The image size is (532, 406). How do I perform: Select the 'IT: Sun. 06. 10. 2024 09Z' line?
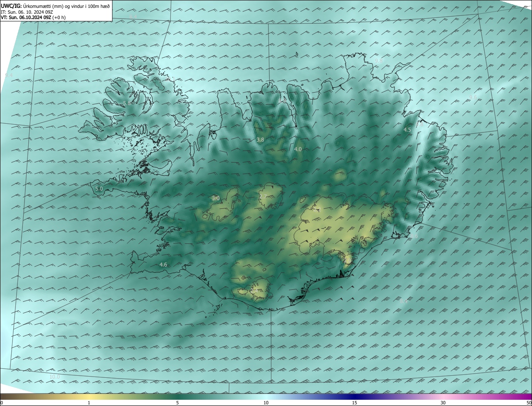[x=27, y=12]
